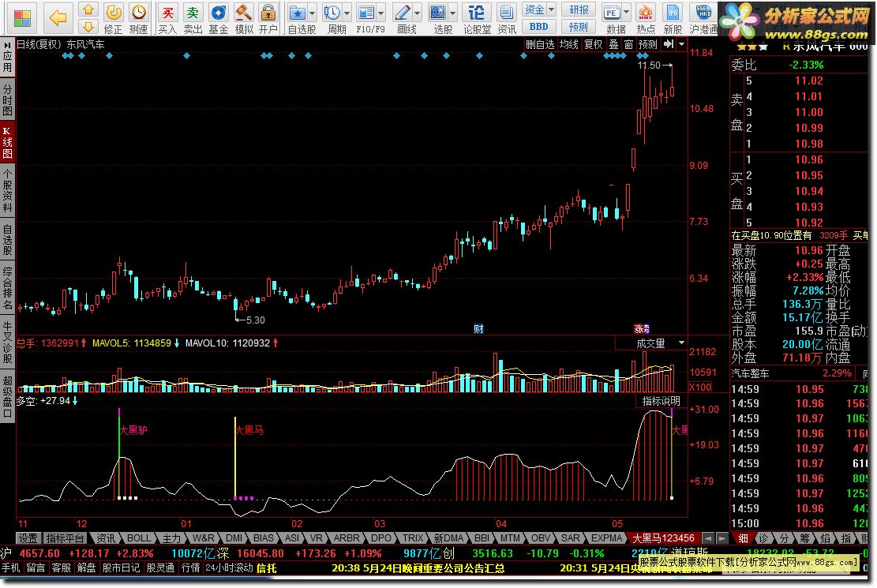877x588 pixels.
Task: Expand the 数据 PE dropdown arrow
Action: click(626, 13)
